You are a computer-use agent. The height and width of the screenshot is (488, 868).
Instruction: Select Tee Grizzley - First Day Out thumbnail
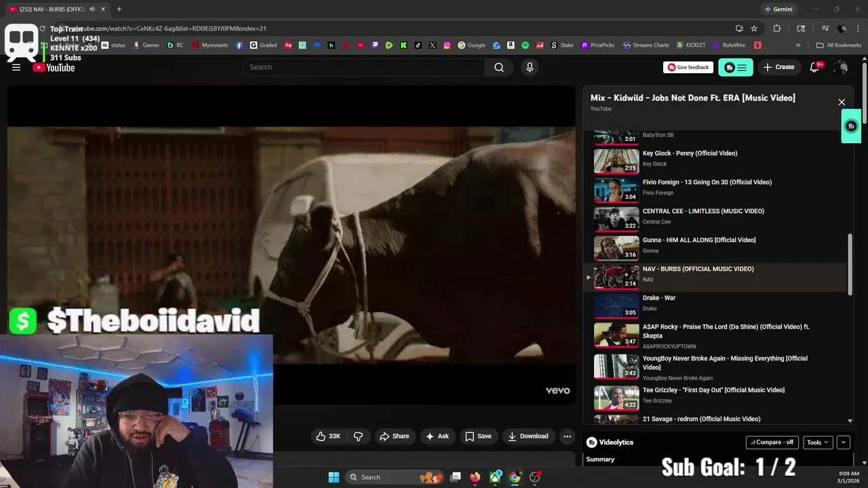(616, 398)
